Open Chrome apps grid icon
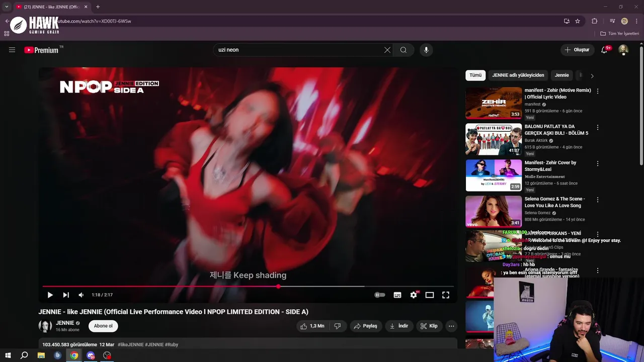This screenshot has height=362, width=644. click(x=7, y=34)
